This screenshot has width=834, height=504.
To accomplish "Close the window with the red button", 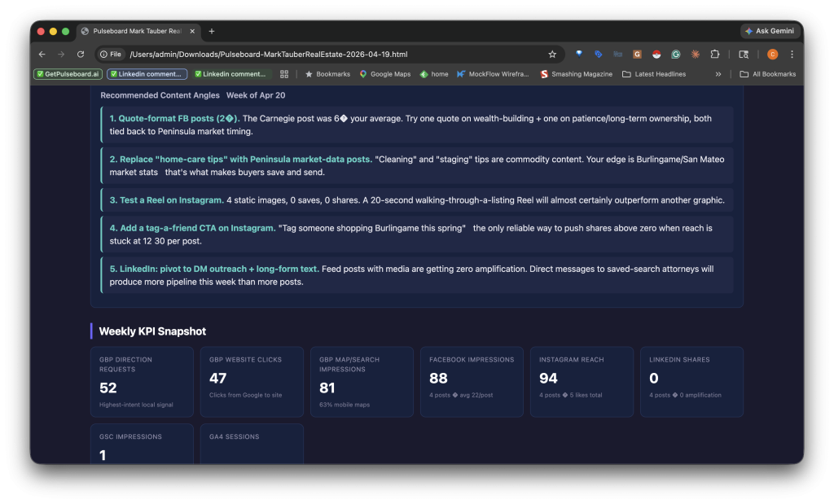I will (41, 32).
